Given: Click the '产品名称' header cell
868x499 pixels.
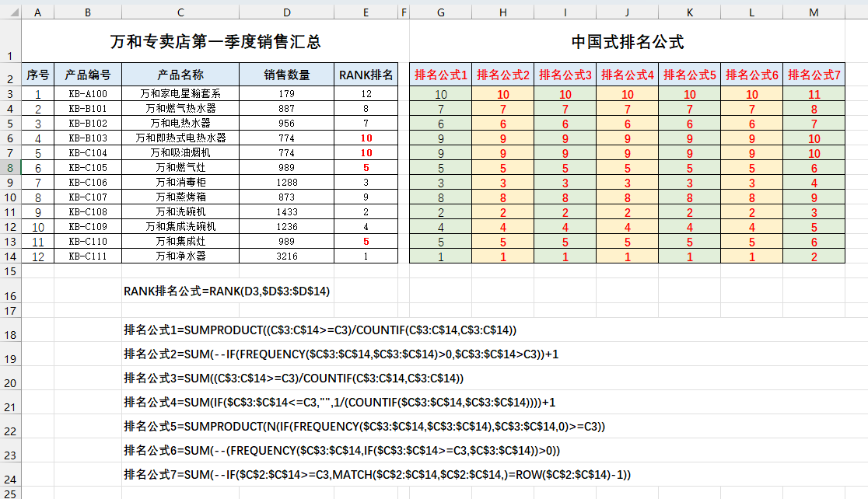Looking at the screenshot, I should tap(180, 75).
